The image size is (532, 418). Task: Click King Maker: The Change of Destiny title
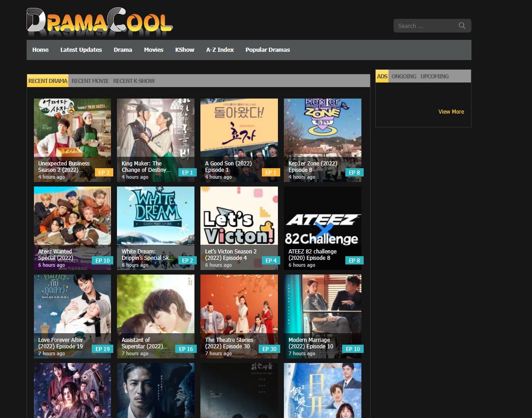pos(146,166)
